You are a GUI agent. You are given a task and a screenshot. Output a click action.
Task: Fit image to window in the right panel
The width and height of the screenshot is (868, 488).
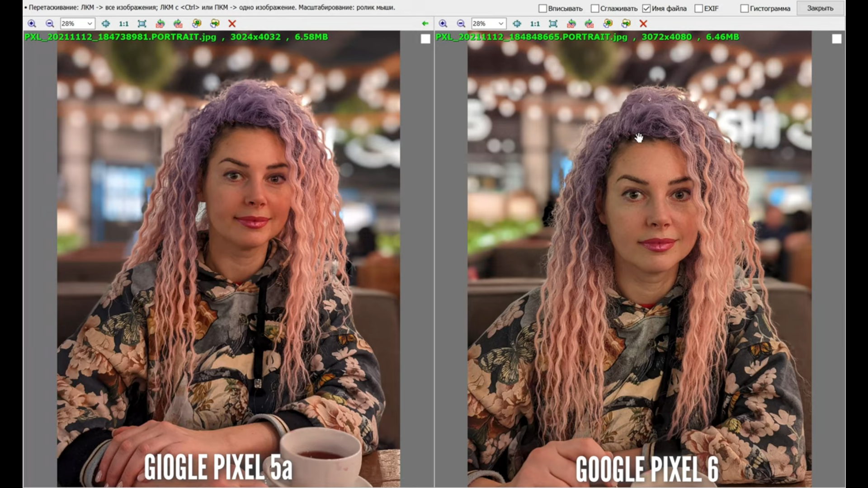pyautogui.click(x=553, y=23)
